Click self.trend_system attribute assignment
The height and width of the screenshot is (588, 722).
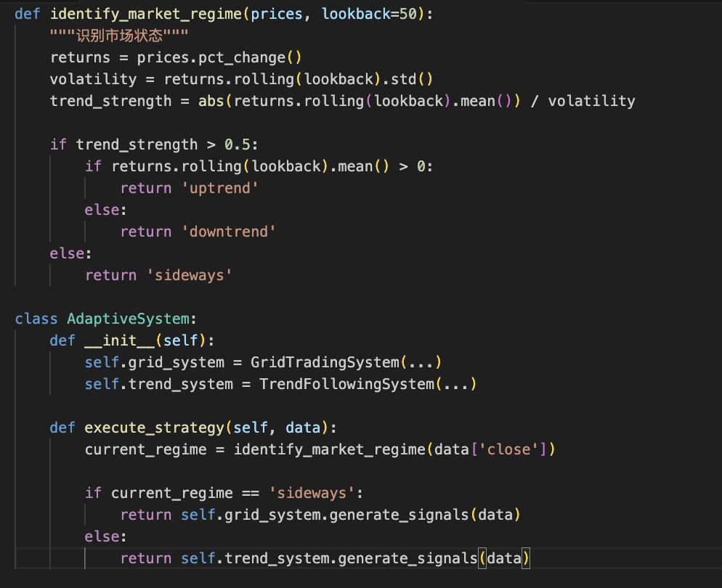tap(159, 384)
